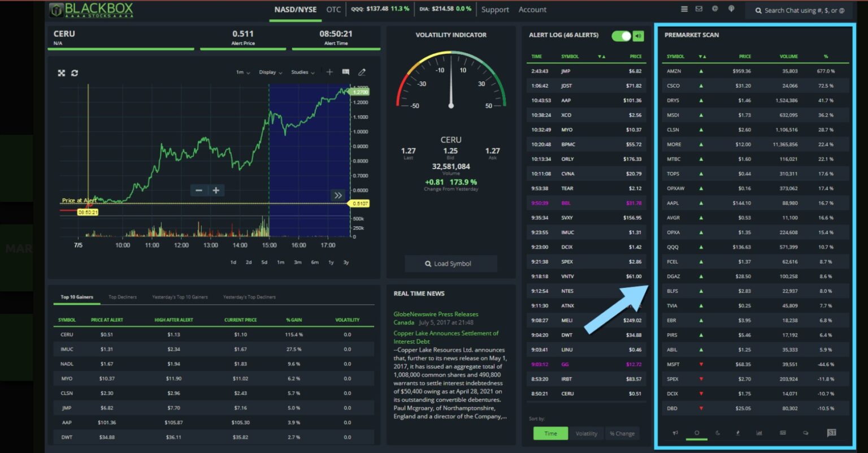
Task: Mute the alert log speaker icon
Action: click(639, 36)
